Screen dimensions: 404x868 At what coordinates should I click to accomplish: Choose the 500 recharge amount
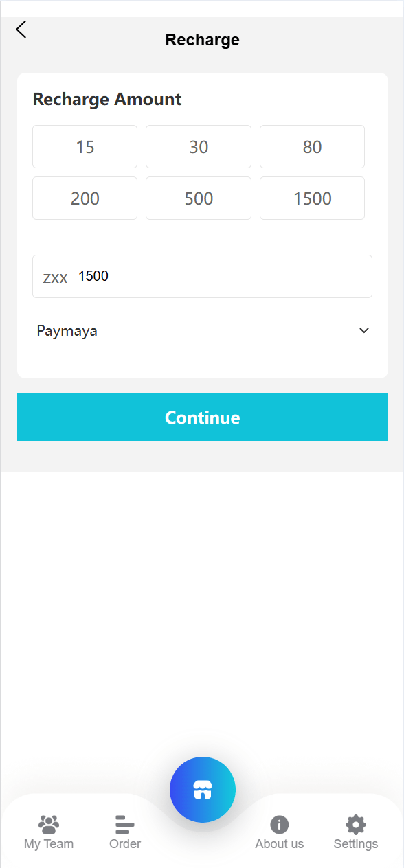tap(199, 198)
